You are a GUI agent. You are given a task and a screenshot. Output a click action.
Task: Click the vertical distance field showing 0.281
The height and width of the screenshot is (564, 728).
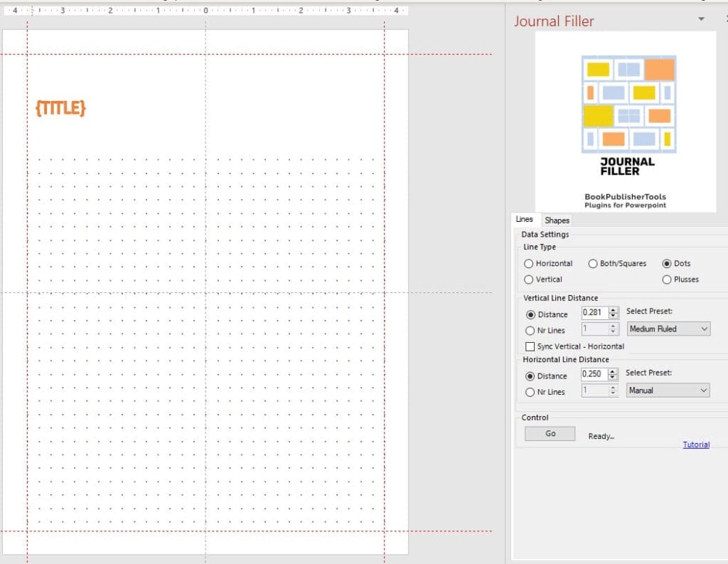click(x=594, y=312)
